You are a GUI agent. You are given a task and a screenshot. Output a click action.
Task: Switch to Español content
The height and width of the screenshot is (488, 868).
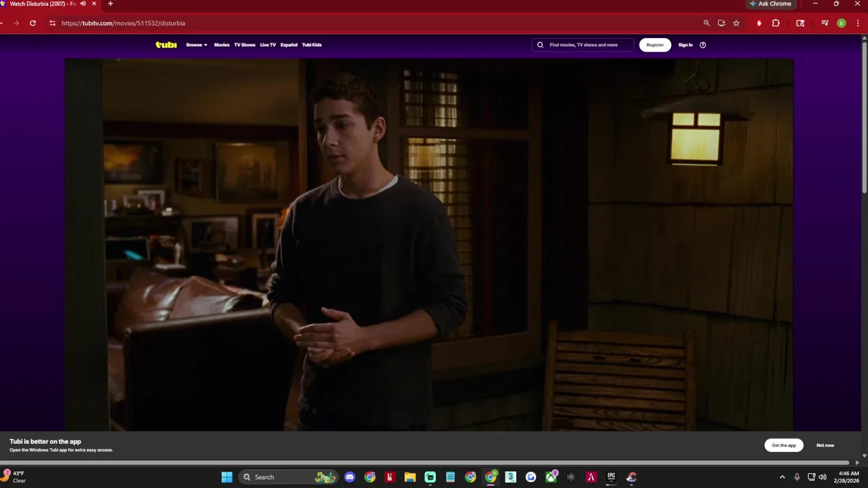[x=289, y=45]
